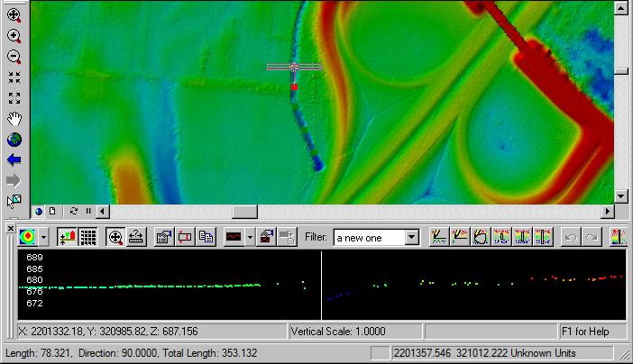Activate the Pan hand tool
Image resolution: width=633 pixels, height=364 pixels.
14,119
